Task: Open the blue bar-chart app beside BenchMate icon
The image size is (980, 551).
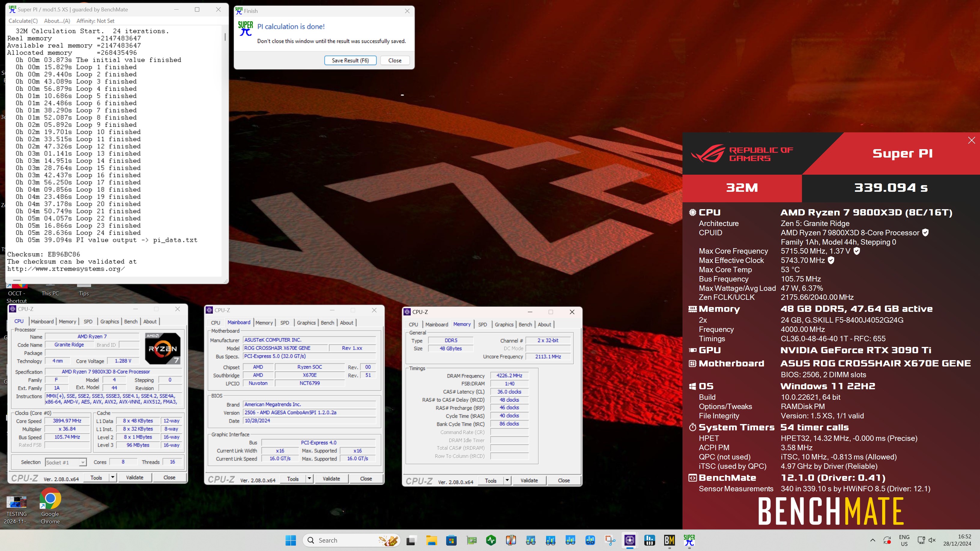Action: coord(649,540)
